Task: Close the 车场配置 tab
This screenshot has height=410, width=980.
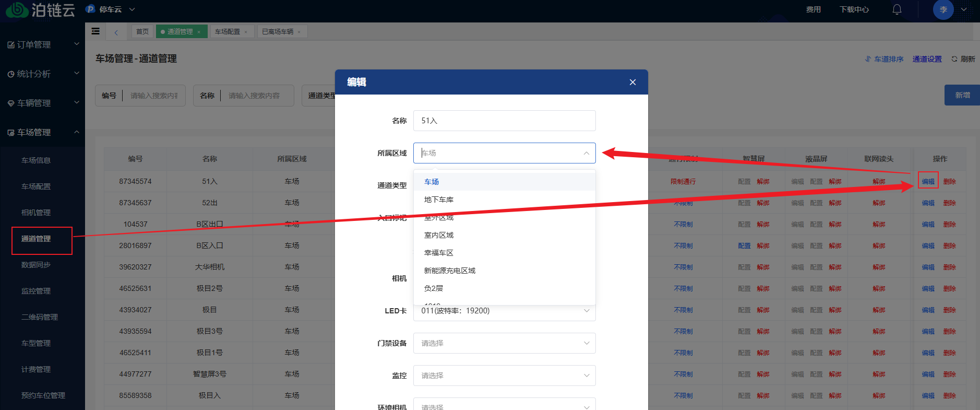Action: tap(246, 32)
